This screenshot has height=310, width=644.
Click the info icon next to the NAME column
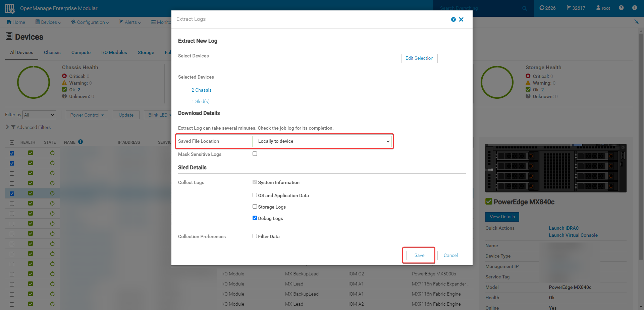click(x=80, y=142)
